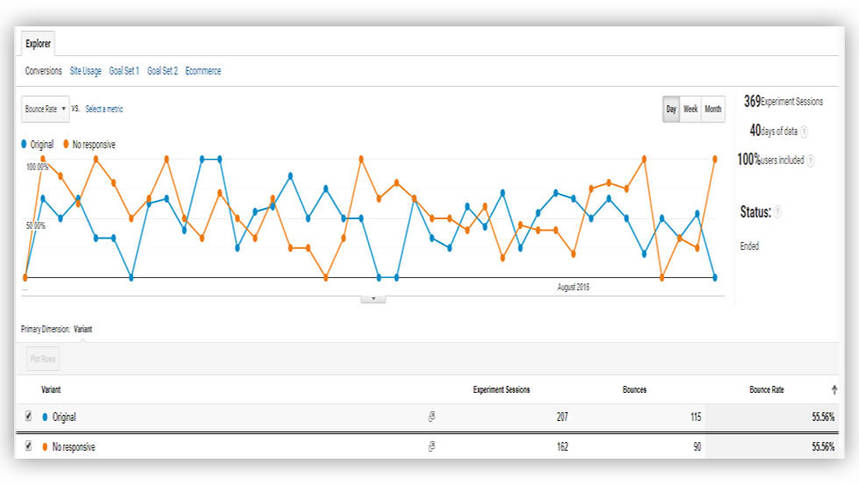
Task: Uncheck the Original variant checkbox
Action: pyautogui.click(x=28, y=416)
